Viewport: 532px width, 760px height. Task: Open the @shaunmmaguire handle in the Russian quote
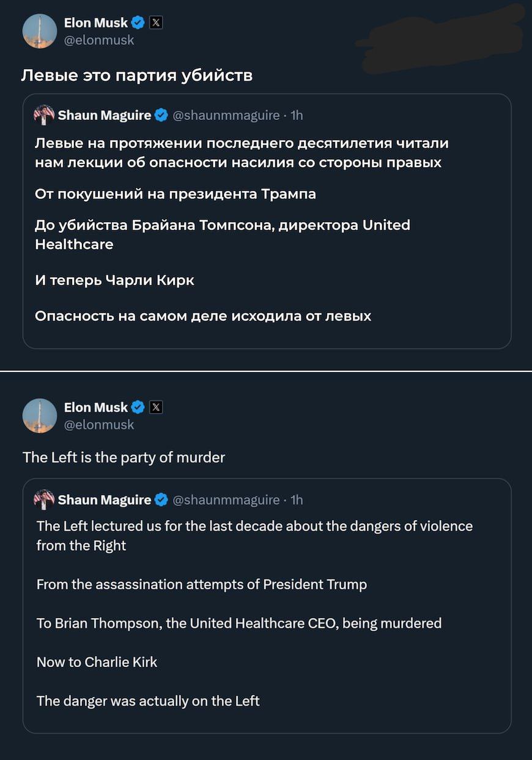coord(226,115)
